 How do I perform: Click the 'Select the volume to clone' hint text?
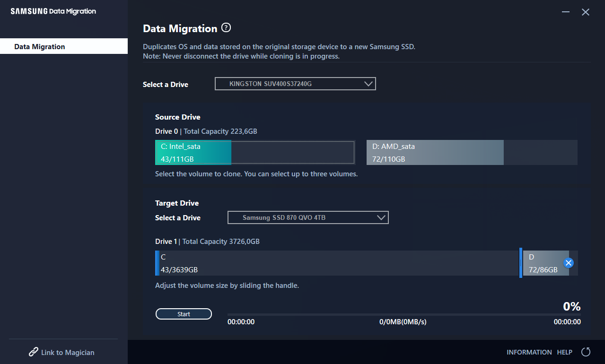tap(256, 173)
